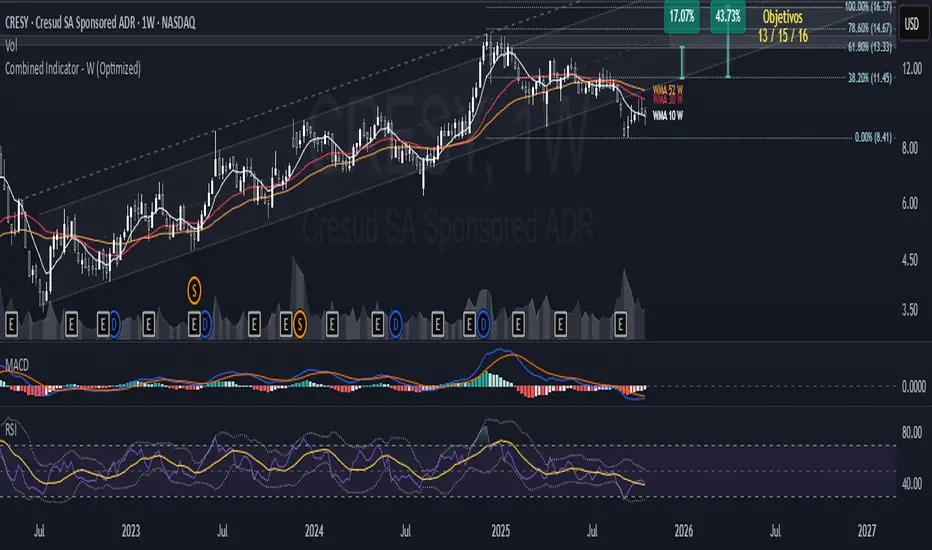Click the 2027 label on the time axis
This screenshot has width=932, height=550.
click(x=867, y=531)
